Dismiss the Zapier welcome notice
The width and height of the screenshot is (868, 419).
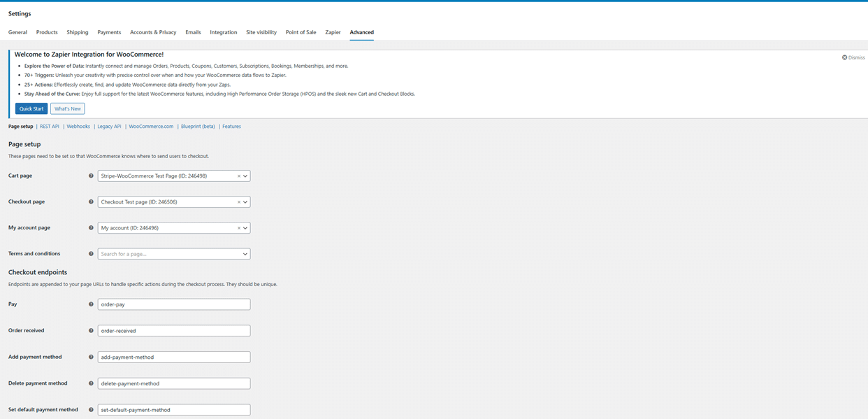pos(853,57)
